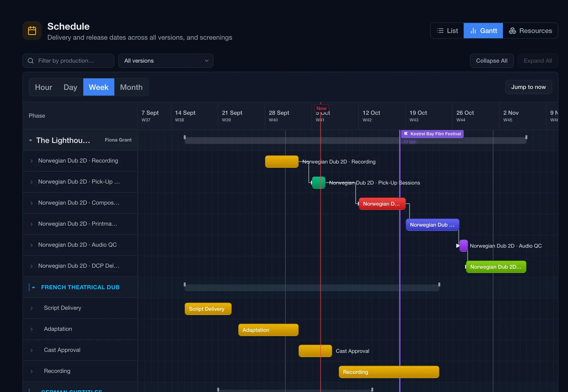Viewport: 568px width, 392px height.
Task: Select the Day timescale
Action: point(70,87)
